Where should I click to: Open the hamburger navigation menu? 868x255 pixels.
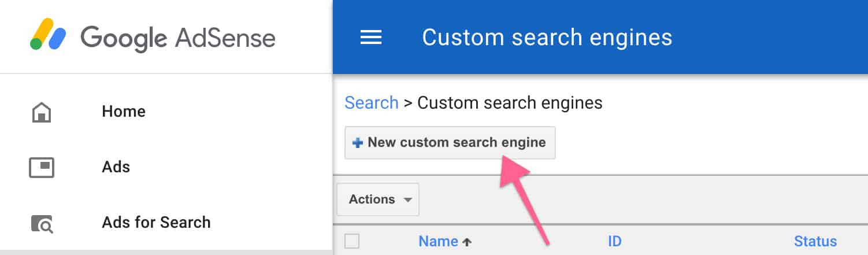click(371, 38)
